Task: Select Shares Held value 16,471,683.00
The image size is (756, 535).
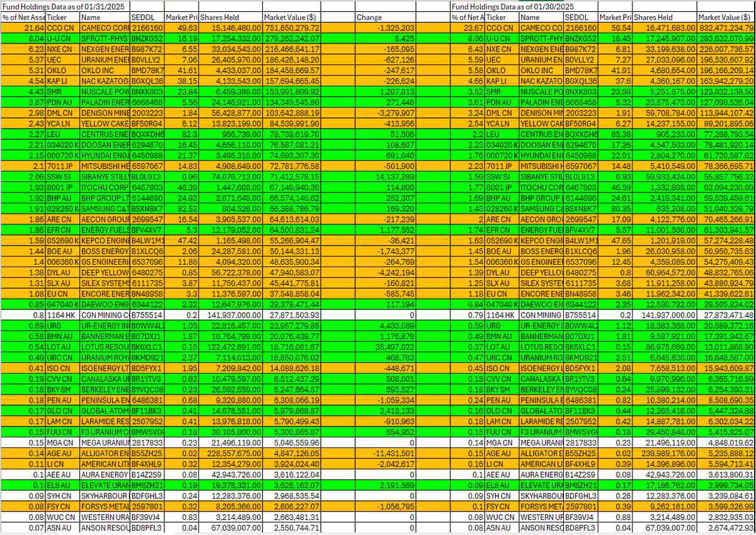Action: (665, 28)
